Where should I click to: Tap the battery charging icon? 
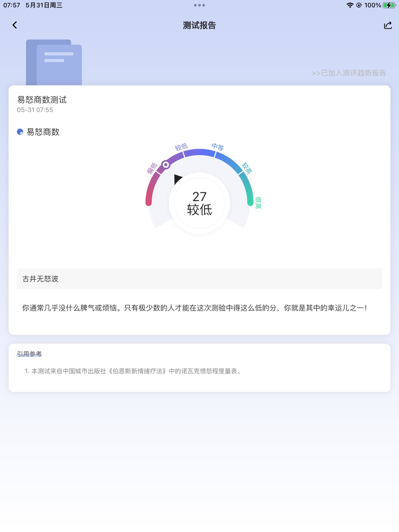pos(389,5)
